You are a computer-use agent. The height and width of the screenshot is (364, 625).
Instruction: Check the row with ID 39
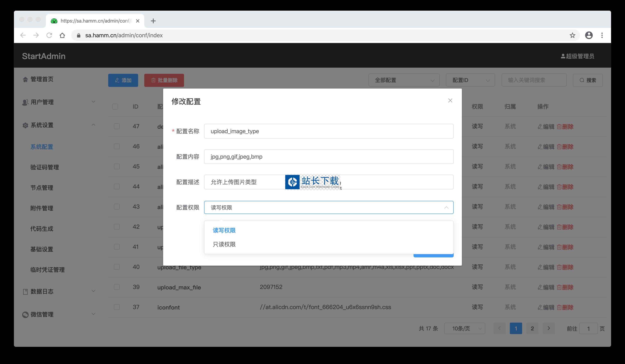pyautogui.click(x=117, y=287)
